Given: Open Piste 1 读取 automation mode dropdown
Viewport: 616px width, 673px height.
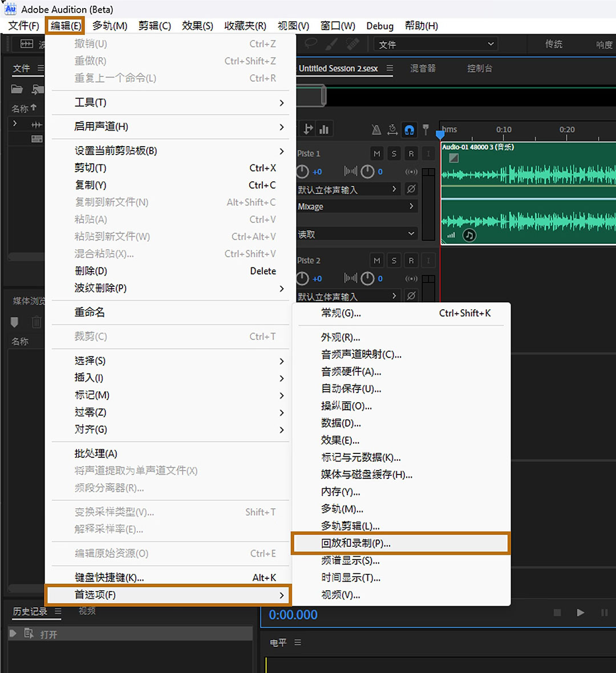Looking at the screenshot, I should (357, 234).
